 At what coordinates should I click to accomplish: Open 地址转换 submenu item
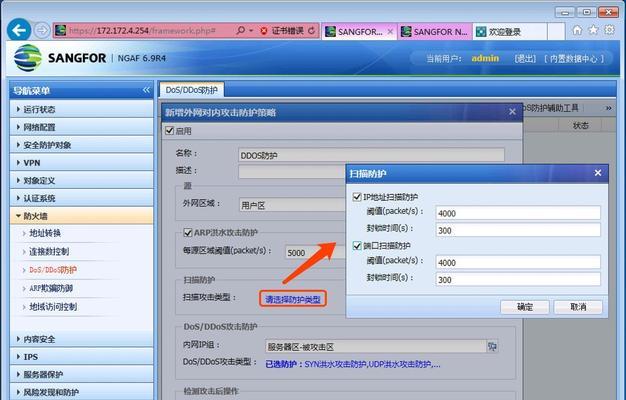click(x=45, y=233)
